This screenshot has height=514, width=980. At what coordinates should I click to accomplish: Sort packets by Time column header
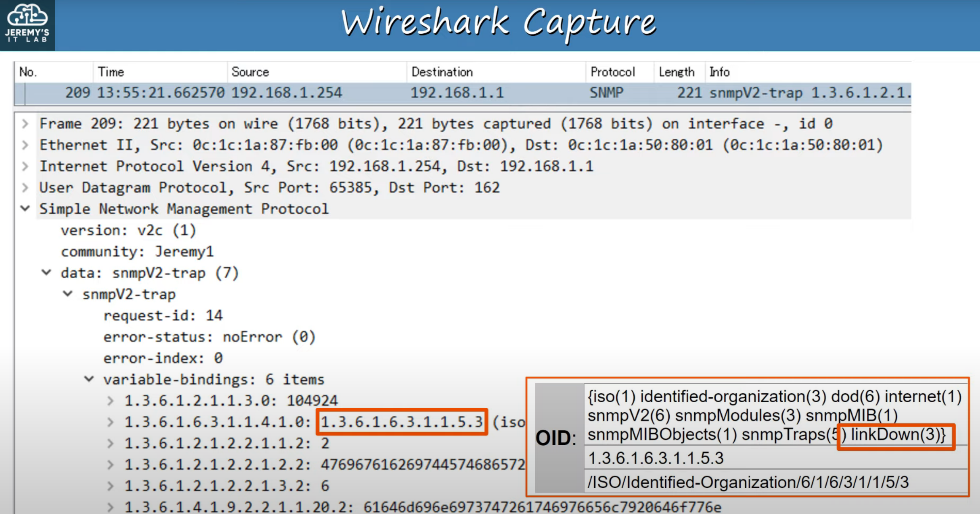pos(111,72)
